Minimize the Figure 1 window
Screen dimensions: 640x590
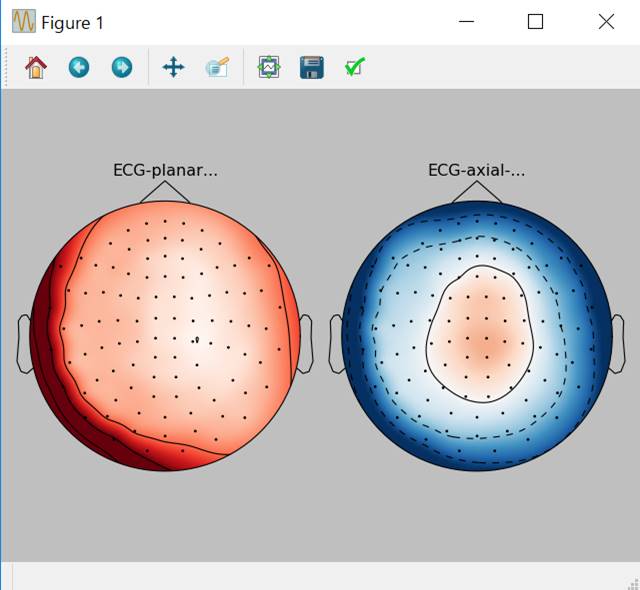[x=465, y=22]
